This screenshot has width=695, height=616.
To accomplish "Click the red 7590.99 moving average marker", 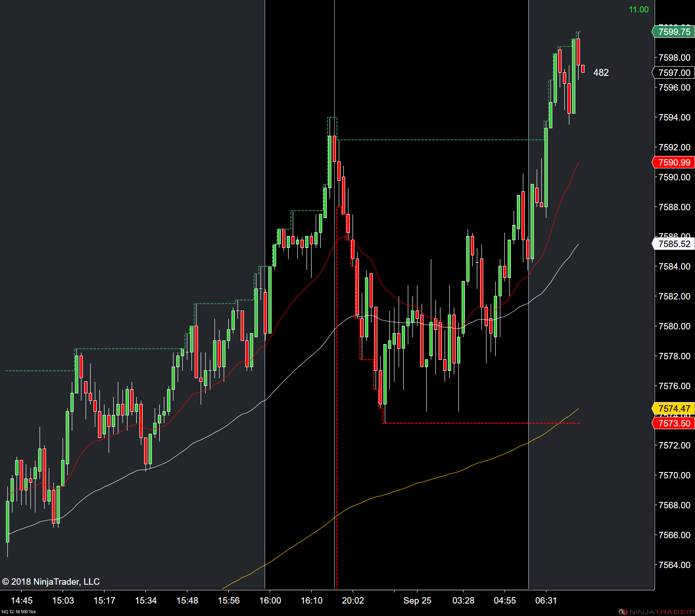I will (674, 162).
